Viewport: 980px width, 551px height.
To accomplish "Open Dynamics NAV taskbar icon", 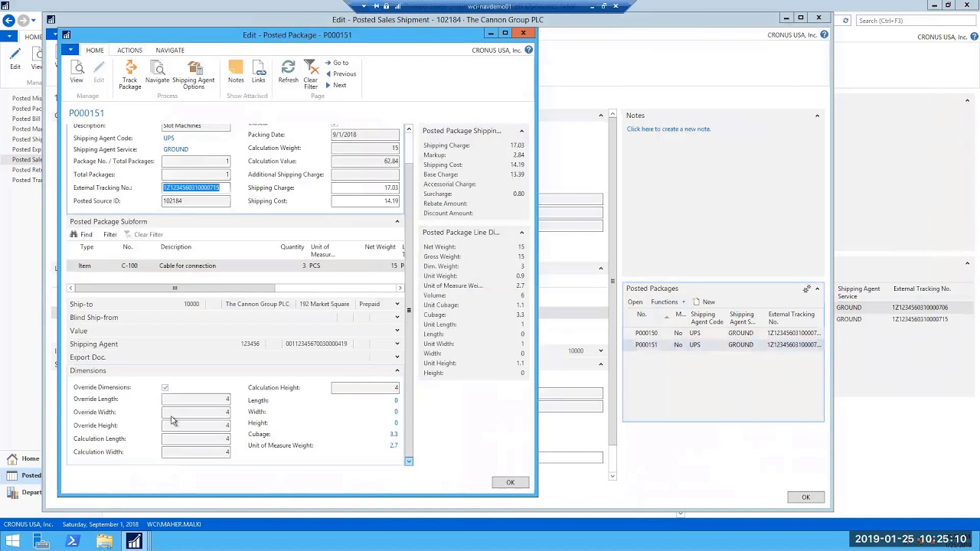I will pos(134,542).
